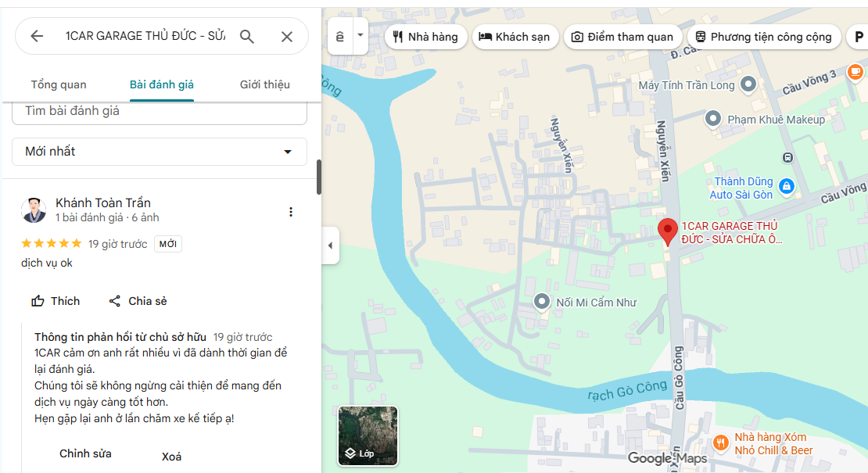Open the 1CAR GARAGE THỦ ĐỨC map label
868x473 pixels.
tap(731, 233)
